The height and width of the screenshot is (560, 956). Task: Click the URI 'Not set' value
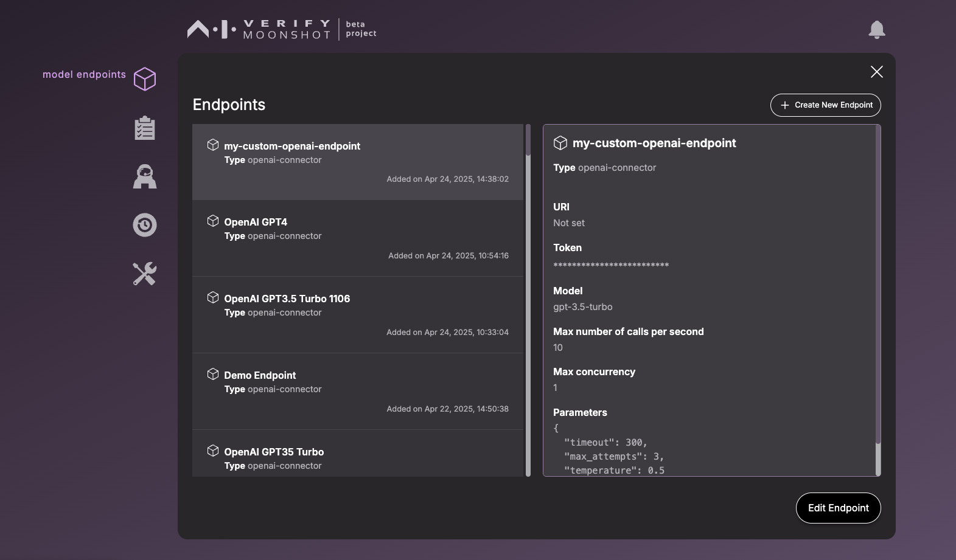coord(569,223)
